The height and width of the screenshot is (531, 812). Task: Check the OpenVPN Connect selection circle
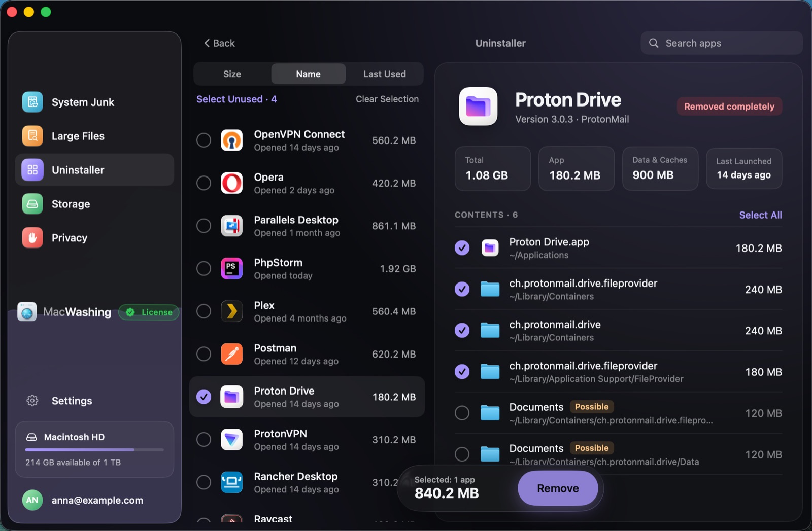pos(204,140)
